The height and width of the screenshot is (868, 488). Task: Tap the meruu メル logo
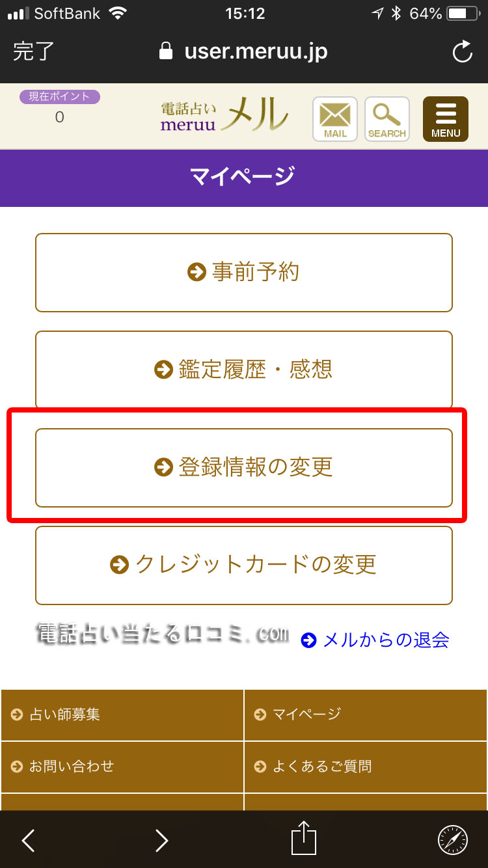click(224, 117)
